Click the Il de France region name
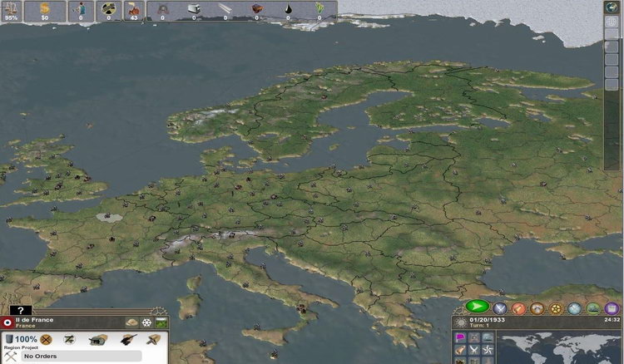624x364 pixels. [34, 319]
